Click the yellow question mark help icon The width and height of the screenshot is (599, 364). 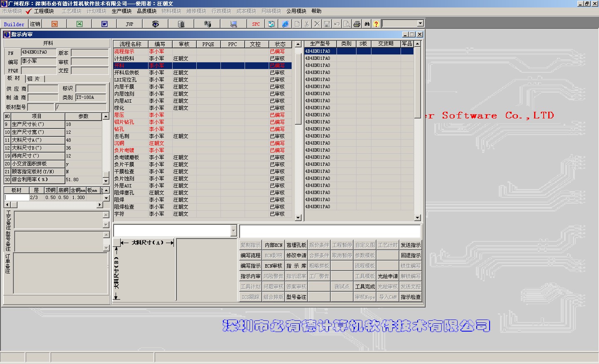click(x=376, y=24)
